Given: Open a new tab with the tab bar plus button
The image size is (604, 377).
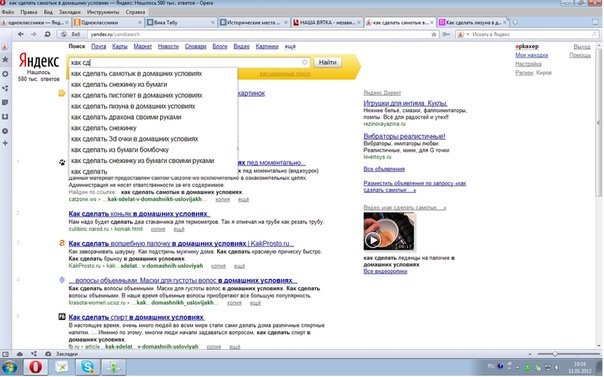Looking at the screenshot, I should [515, 22].
